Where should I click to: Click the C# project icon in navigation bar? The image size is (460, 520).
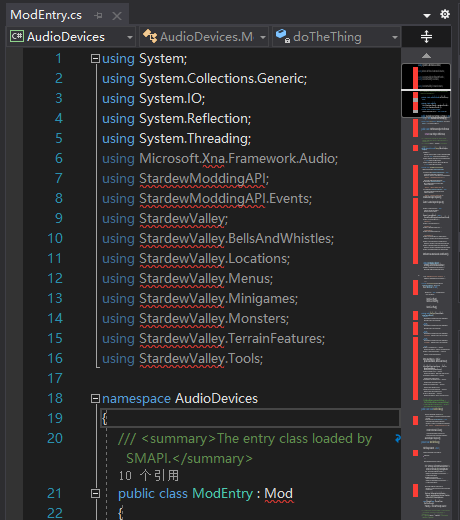[x=17, y=36]
